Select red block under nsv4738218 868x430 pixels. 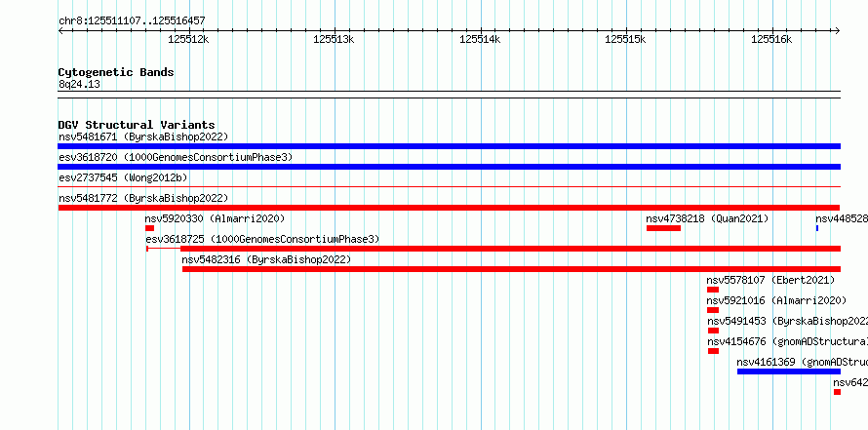663,228
